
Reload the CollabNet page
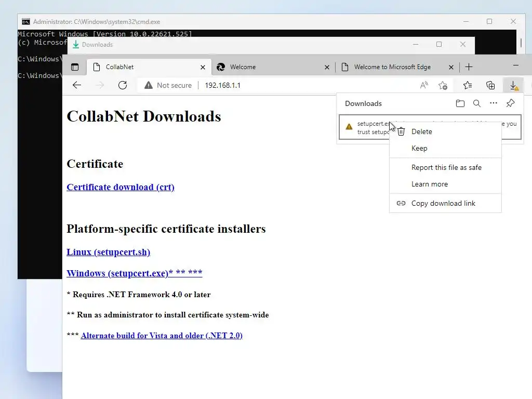(x=123, y=85)
